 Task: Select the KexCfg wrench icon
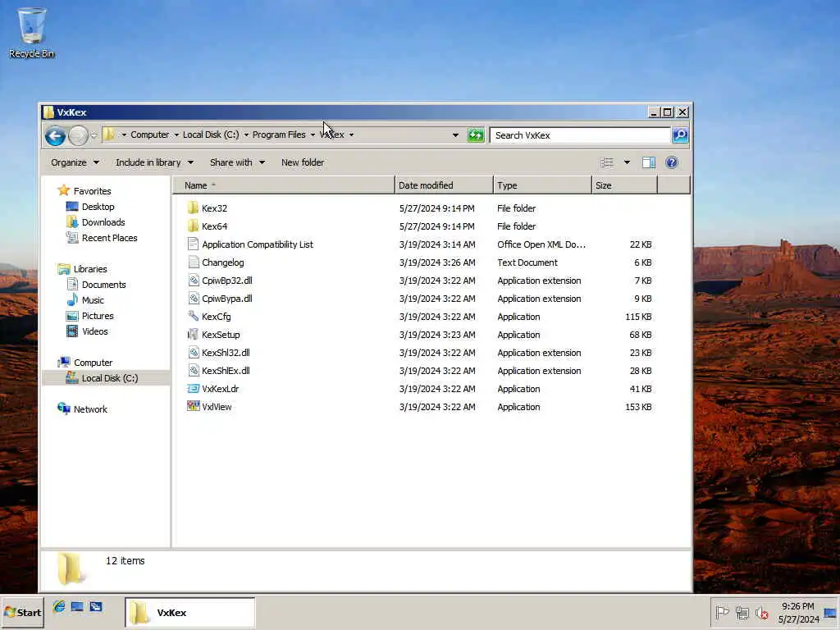tap(193, 316)
